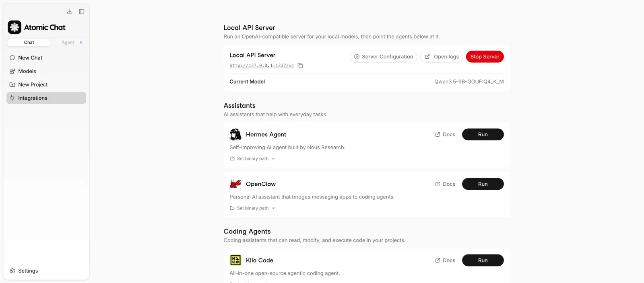Expand Set binary path under OpenClaw

click(x=252, y=208)
